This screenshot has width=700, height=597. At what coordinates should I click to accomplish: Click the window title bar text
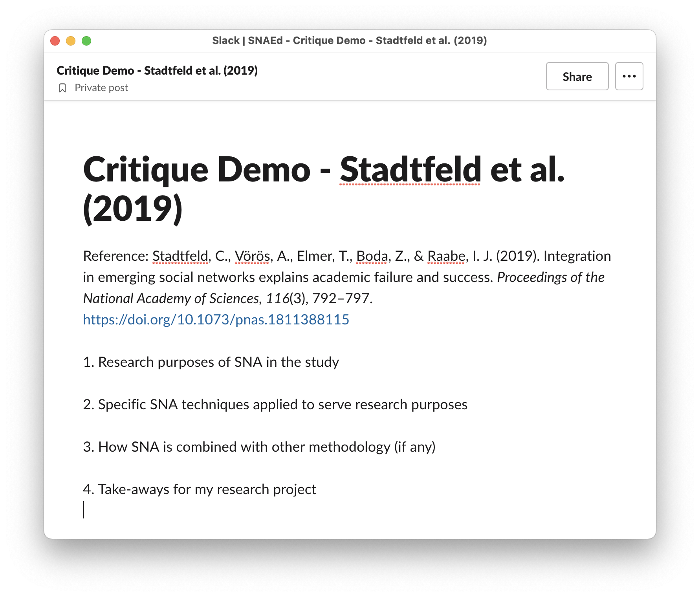tap(349, 41)
